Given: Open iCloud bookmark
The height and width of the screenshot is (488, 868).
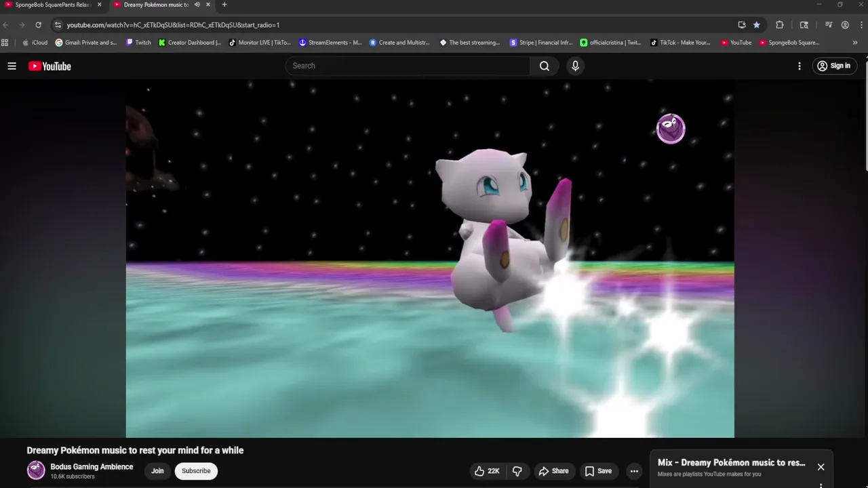Looking at the screenshot, I should click(35, 43).
